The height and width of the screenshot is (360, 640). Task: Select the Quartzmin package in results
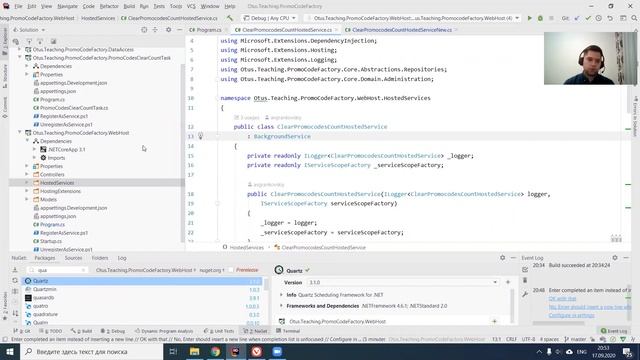[x=142, y=289]
